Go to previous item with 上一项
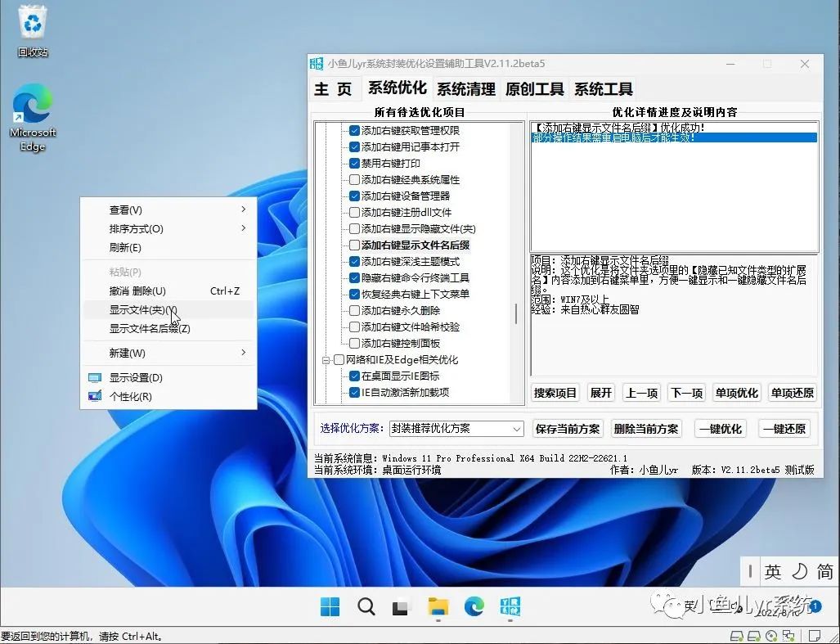This screenshot has width=840, height=644. tap(642, 393)
